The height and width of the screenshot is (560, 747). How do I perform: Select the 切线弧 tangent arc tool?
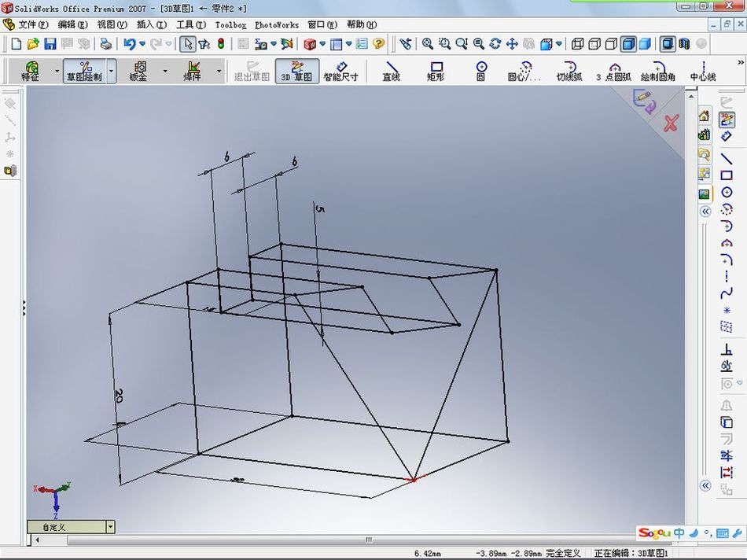pyautogui.click(x=569, y=71)
